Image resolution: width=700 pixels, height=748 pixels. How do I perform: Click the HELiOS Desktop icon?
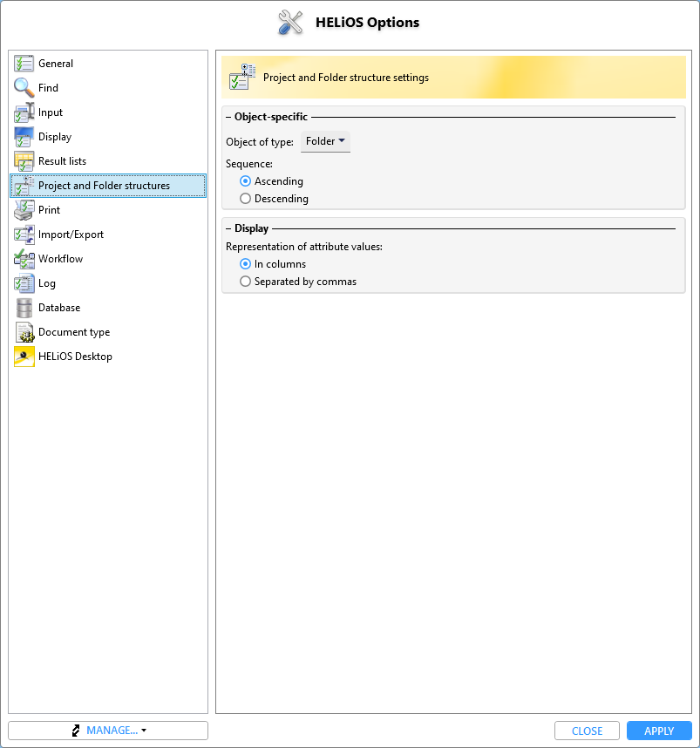(x=24, y=357)
